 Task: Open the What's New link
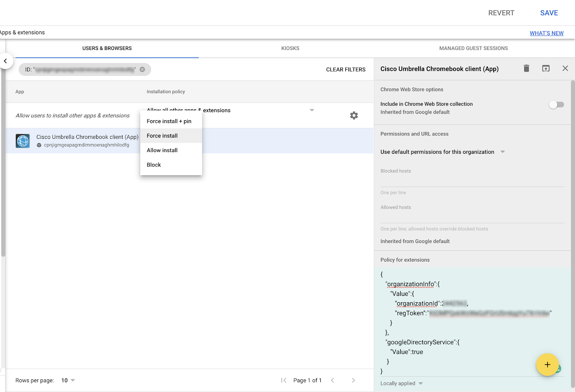[547, 33]
